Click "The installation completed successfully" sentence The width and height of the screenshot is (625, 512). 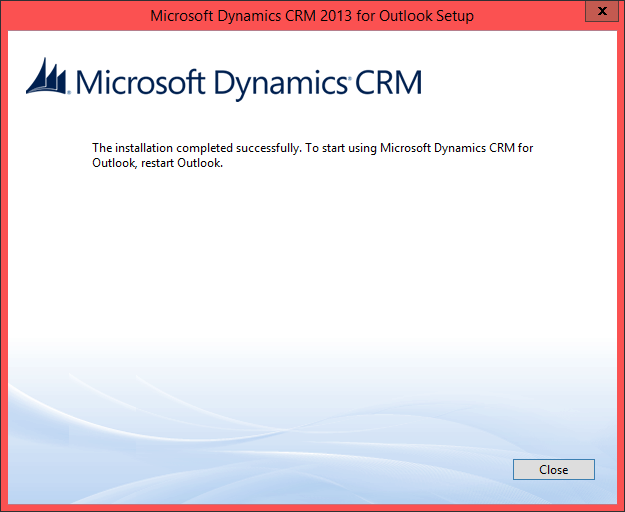pos(196,148)
